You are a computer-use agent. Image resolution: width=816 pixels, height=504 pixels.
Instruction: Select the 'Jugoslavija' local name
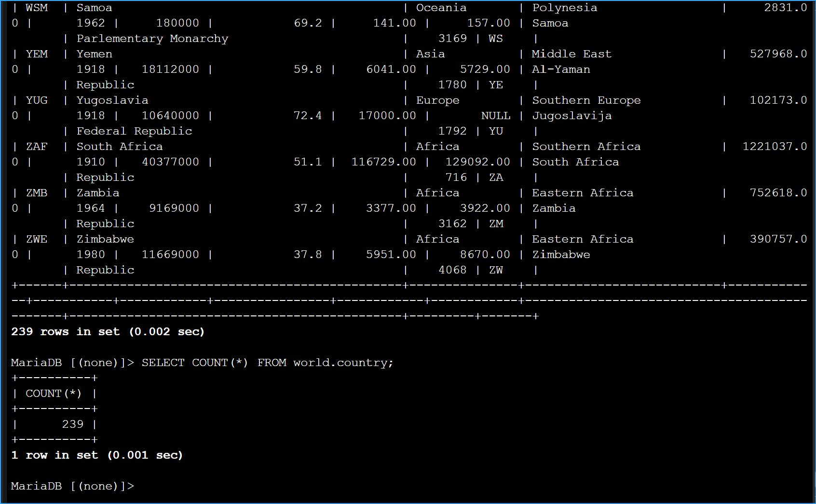(x=572, y=116)
